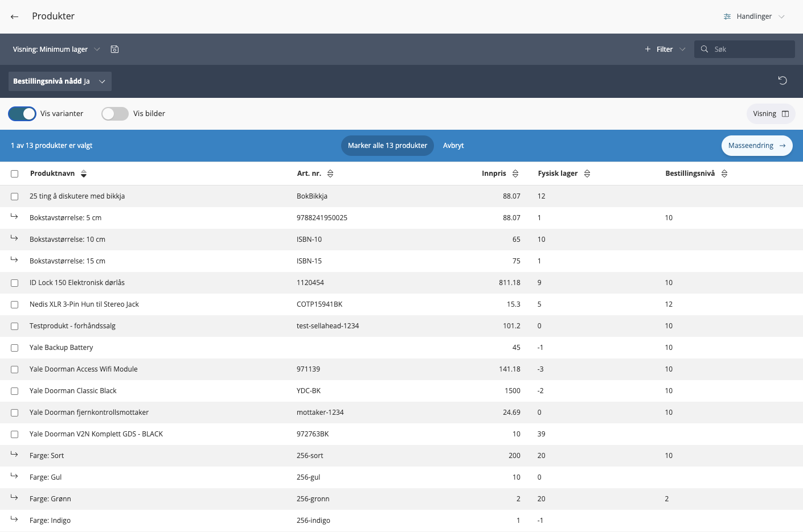
Task: Open the Handlinger sliders icon
Action: coord(727,17)
